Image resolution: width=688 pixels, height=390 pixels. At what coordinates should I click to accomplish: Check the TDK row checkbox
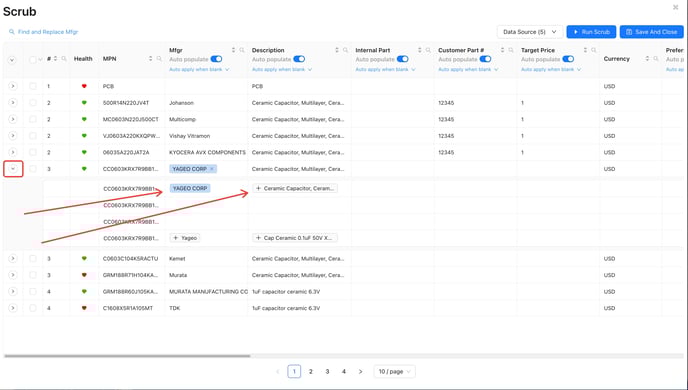point(33,308)
